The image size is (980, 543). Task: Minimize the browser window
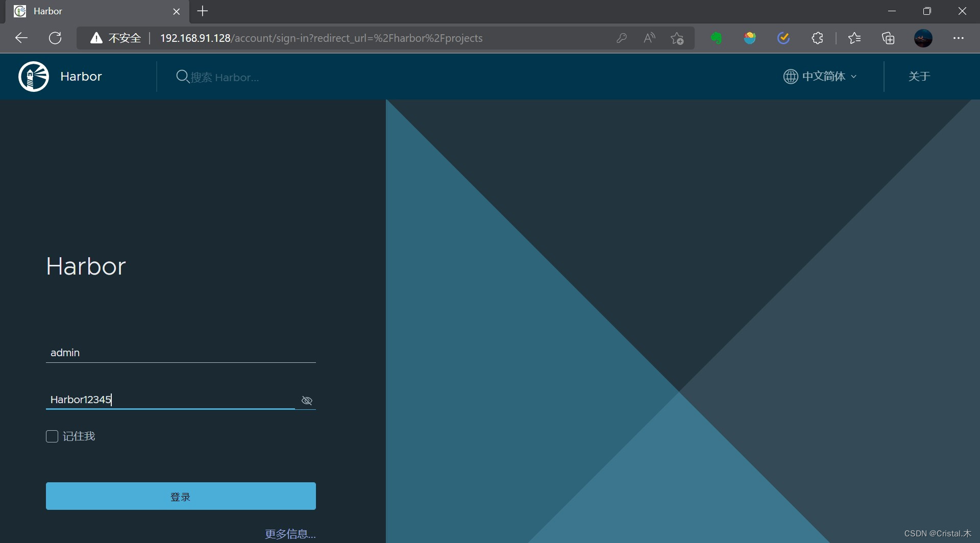pyautogui.click(x=892, y=11)
